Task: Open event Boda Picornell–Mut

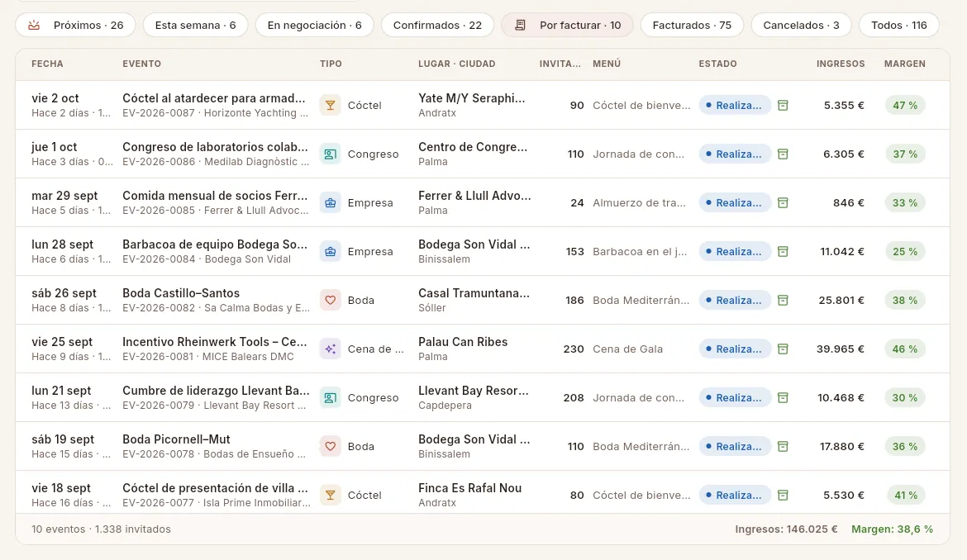Action: 176,439
